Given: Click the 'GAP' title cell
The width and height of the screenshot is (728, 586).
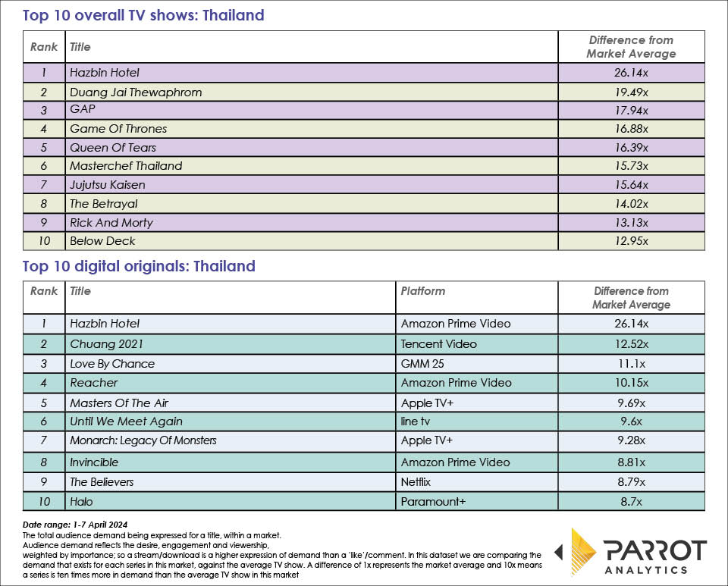Looking at the screenshot, I should [312, 110].
